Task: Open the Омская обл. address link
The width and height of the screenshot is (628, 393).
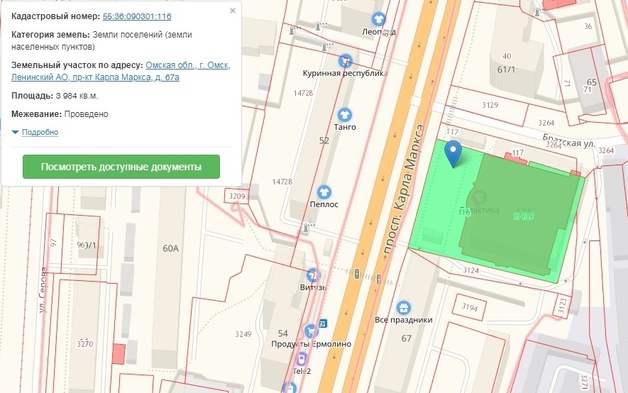Action: tap(121, 71)
